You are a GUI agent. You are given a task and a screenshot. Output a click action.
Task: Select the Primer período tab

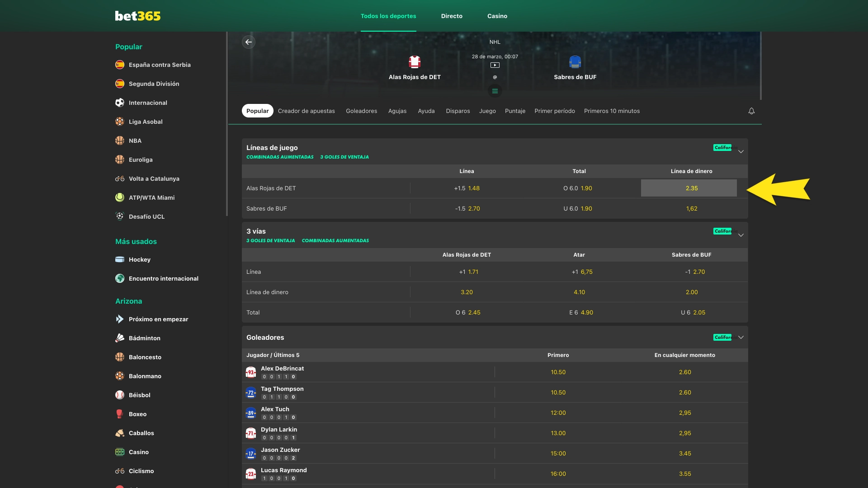click(555, 111)
